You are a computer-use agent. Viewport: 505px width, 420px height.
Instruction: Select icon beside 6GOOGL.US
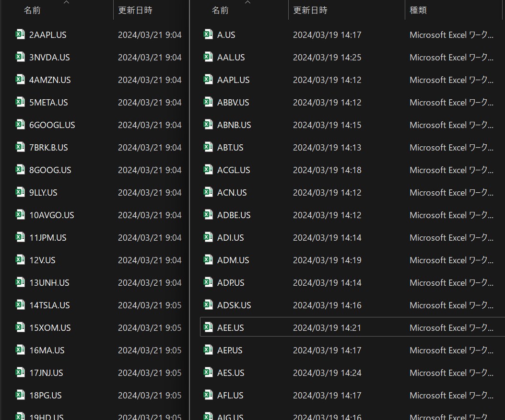click(20, 124)
